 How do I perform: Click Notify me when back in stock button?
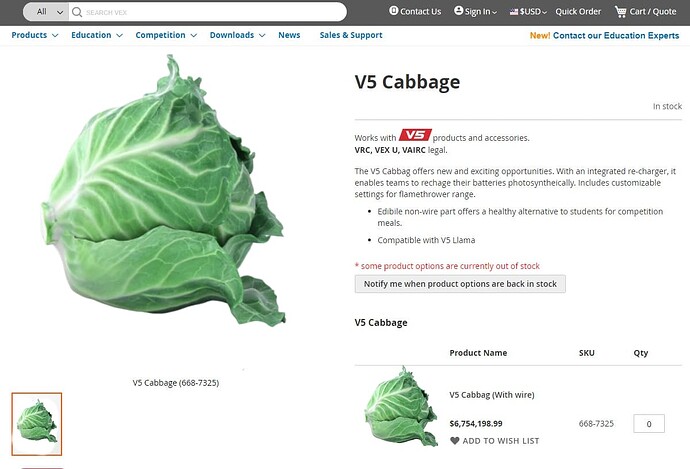click(460, 284)
